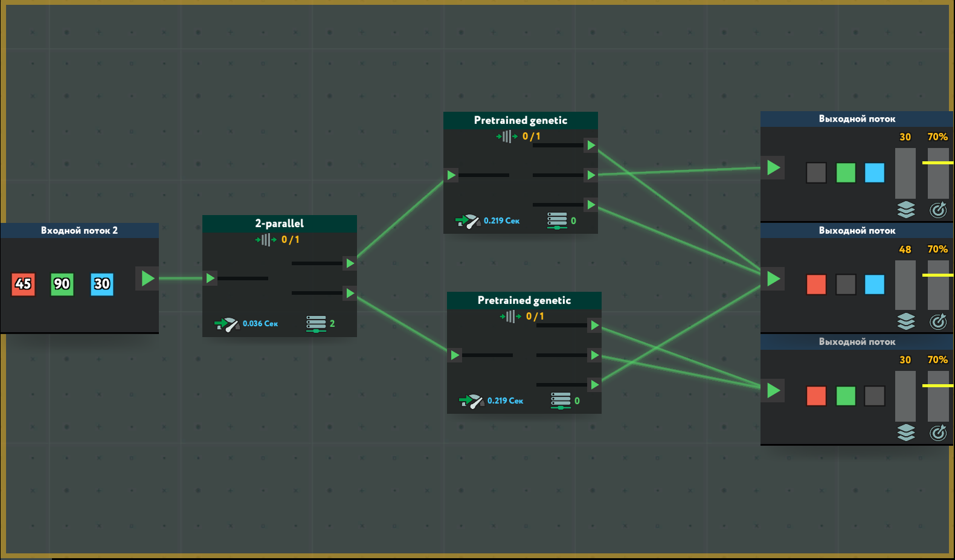Screen dimensions: 955x560
Task: Click the red square in the bottom Выходной поток
Action: click(x=816, y=396)
